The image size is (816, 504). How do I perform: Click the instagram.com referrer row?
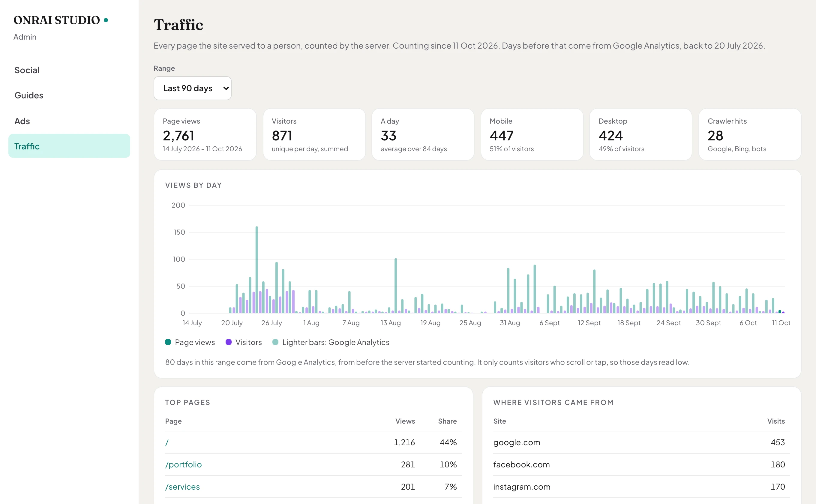pos(641,487)
